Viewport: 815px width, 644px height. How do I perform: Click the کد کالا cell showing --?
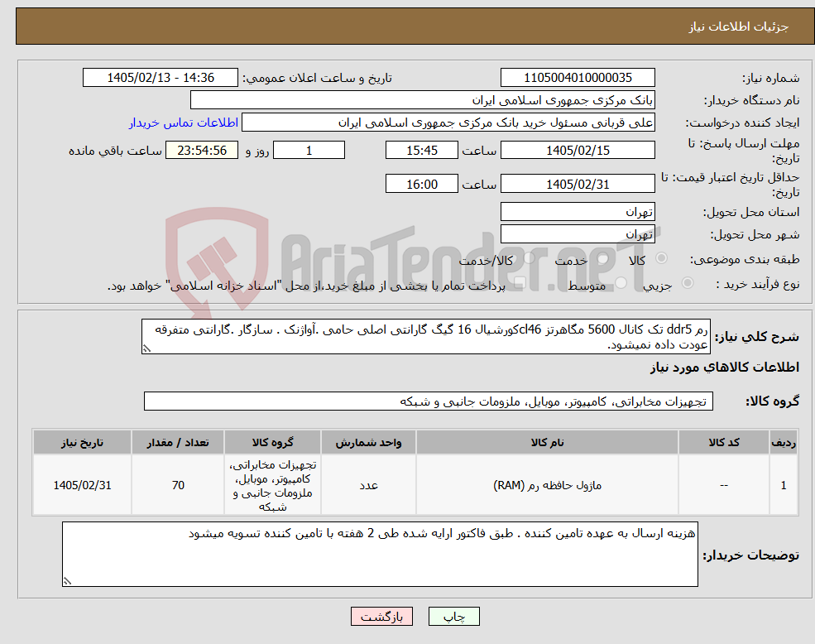724,485
